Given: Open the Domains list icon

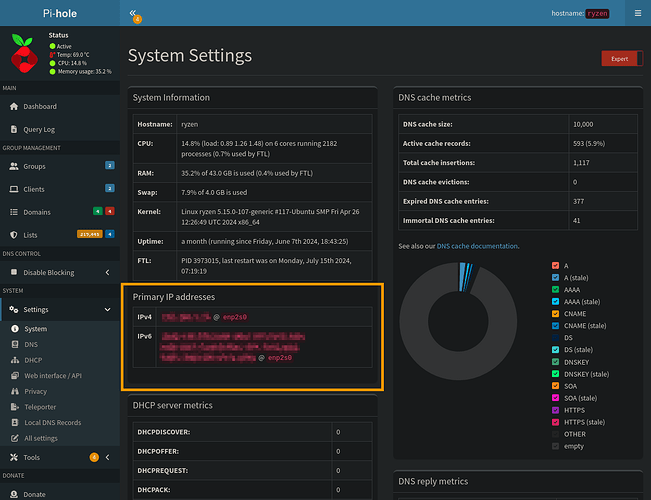Looking at the screenshot, I should click(12, 212).
